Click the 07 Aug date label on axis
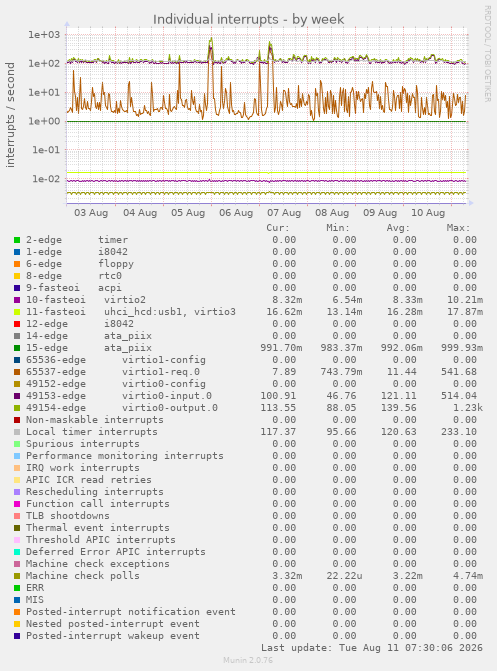The image size is (497, 671). pos(284,213)
